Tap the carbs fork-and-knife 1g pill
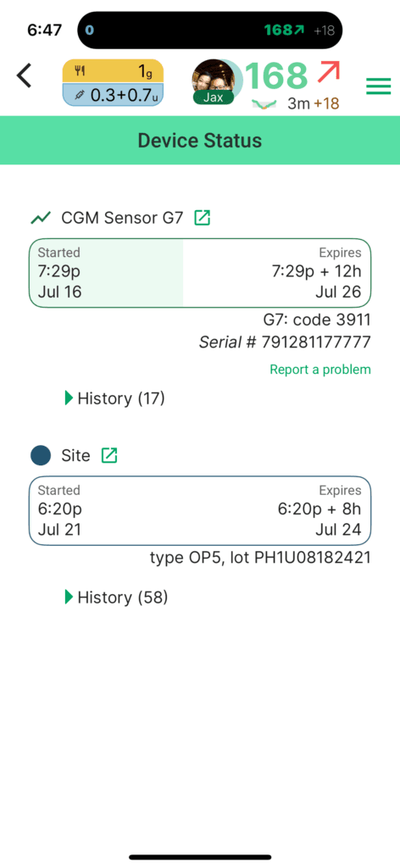The width and height of the screenshot is (400, 868). point(113,71)
